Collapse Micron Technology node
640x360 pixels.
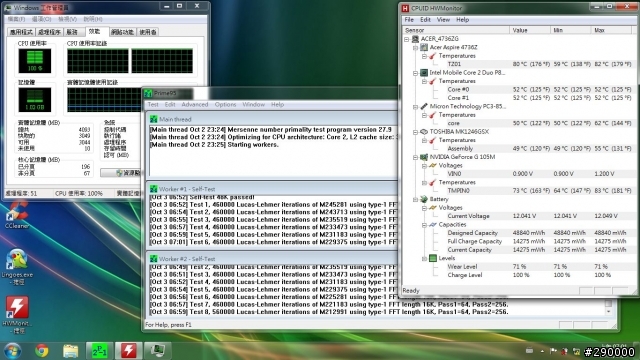point(416,107)
